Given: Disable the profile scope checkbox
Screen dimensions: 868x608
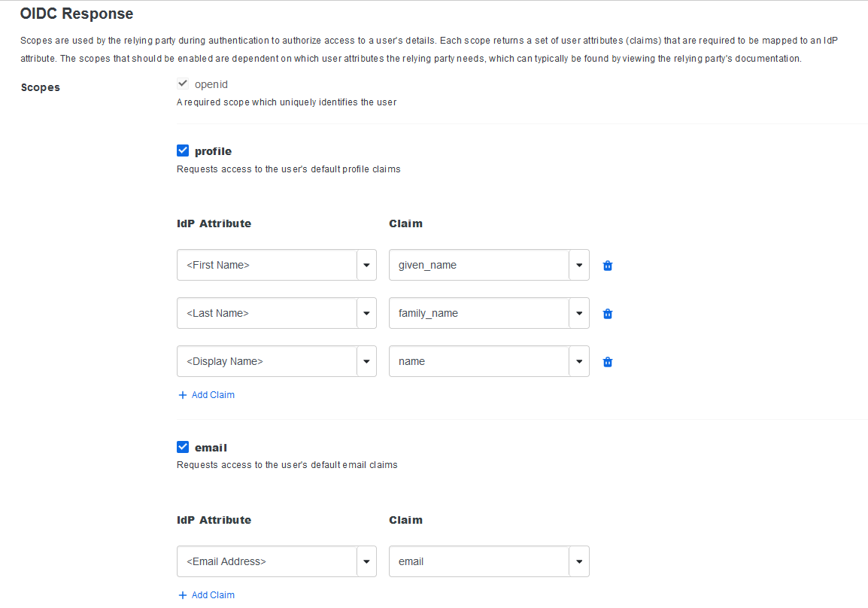Looking at the screenshot, I should (x=183, y=150).
